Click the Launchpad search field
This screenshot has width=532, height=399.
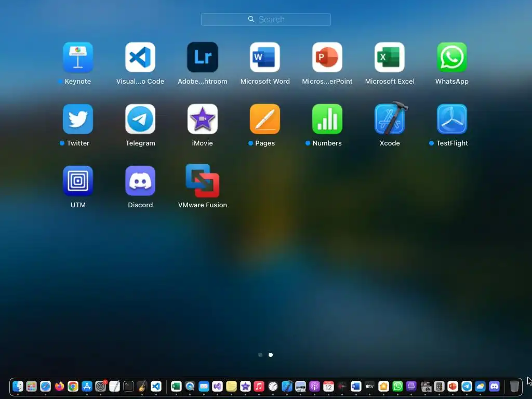click(x=265, y=19)
